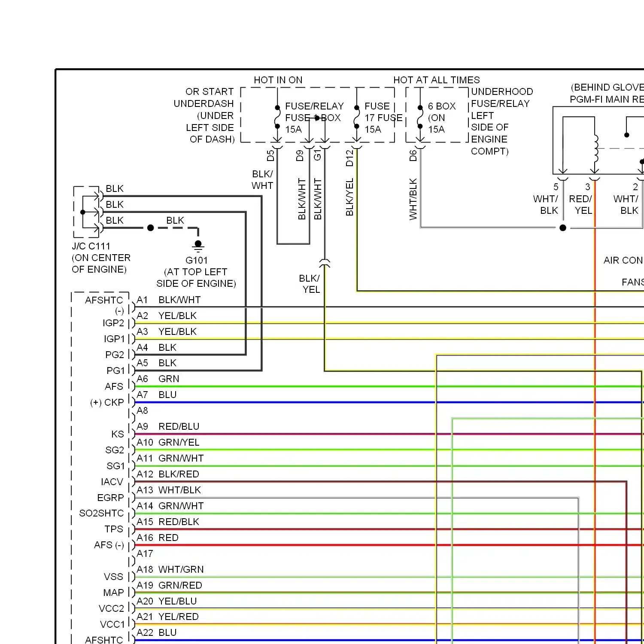Screen dimensions: 644x644
Task: Click the vertical BLK/YEL label under D12
Action: click(349, 197)
